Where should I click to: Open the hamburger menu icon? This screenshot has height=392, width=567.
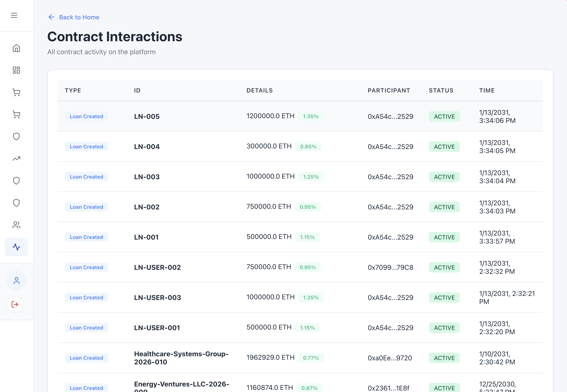coord(14,16)
